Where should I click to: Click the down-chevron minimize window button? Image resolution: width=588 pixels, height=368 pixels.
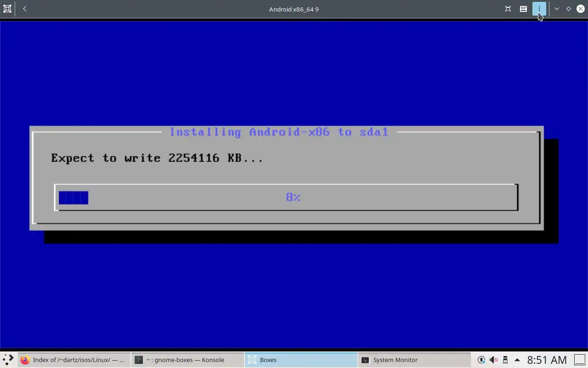[557, 9]
